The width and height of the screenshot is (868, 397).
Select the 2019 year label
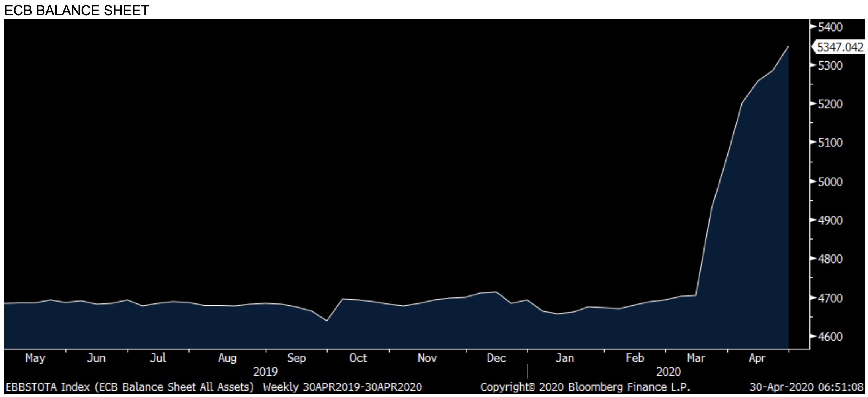265,372
